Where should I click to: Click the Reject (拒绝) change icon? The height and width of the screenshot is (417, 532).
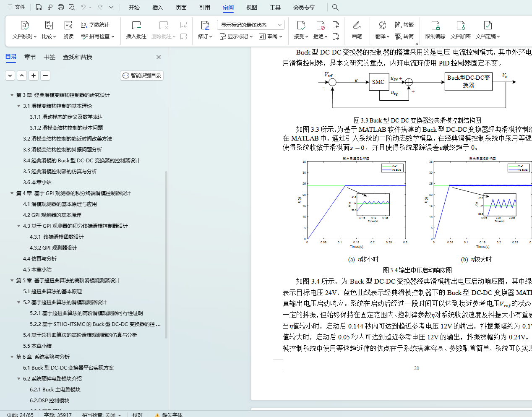click(x=320, y=25)
